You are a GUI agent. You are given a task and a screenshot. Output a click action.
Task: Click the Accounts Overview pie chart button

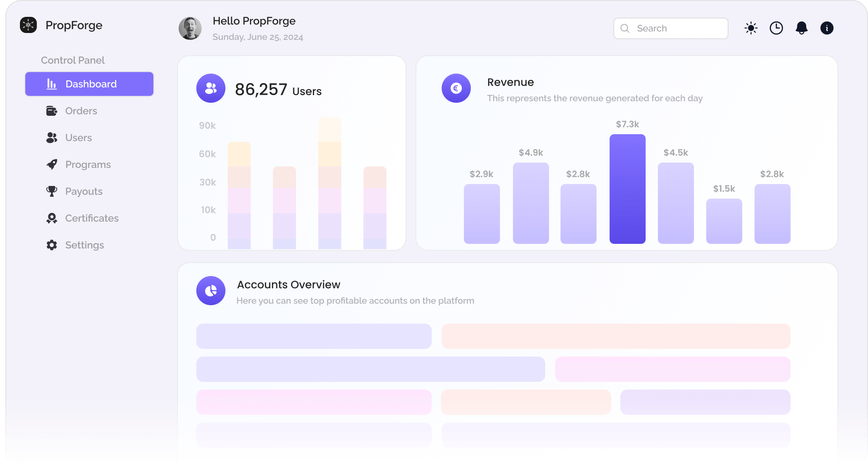click(x=210, y=291)
